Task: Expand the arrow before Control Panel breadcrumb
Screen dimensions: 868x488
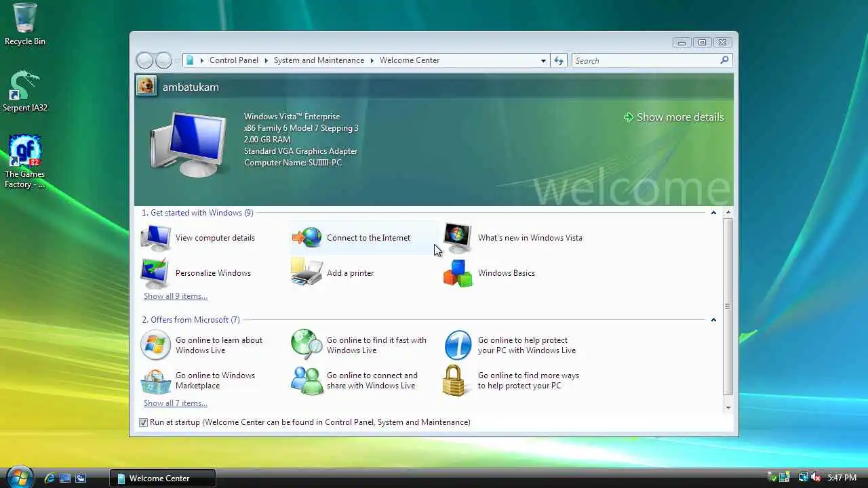Action: click(201, 60)
